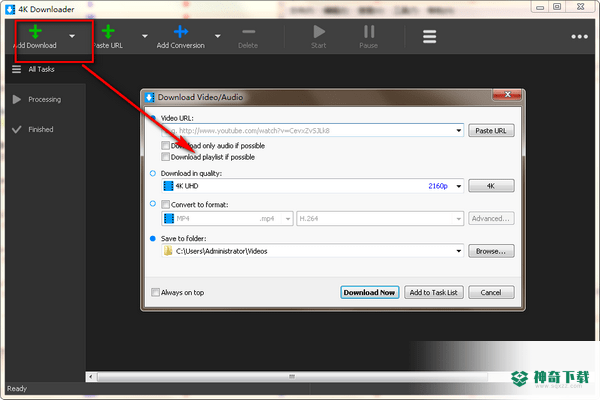600x400 pixels.
Task: Click the 4K button
Action: coord(491,186)
